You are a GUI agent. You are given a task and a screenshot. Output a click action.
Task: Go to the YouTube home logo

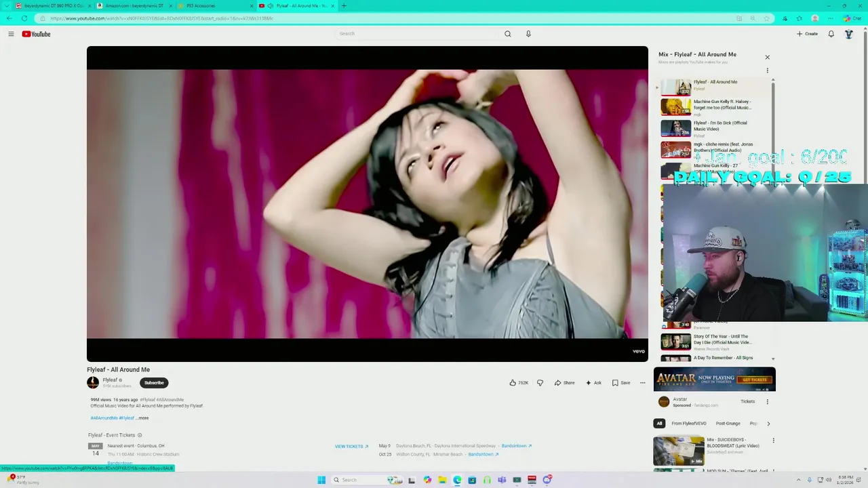coord(36,34)
